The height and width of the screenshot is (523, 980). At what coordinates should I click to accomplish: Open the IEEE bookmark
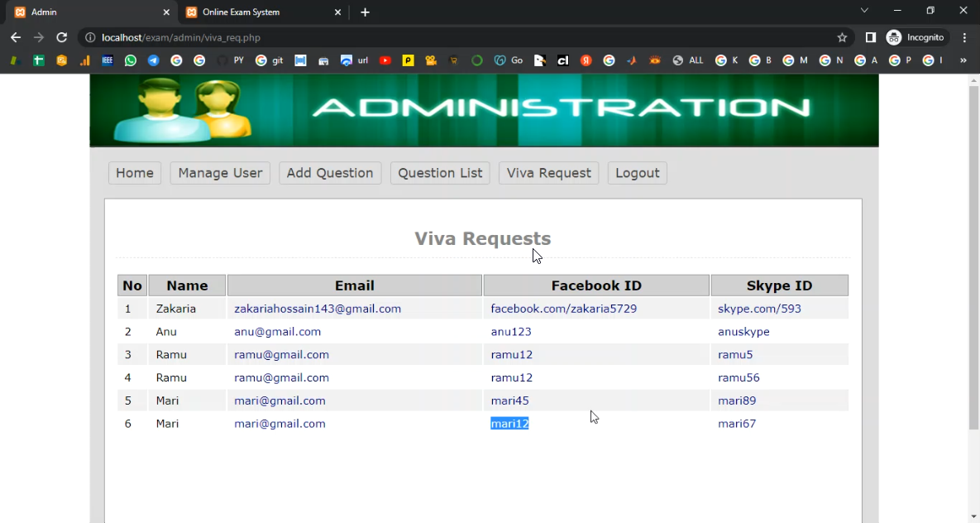(108, 60)
